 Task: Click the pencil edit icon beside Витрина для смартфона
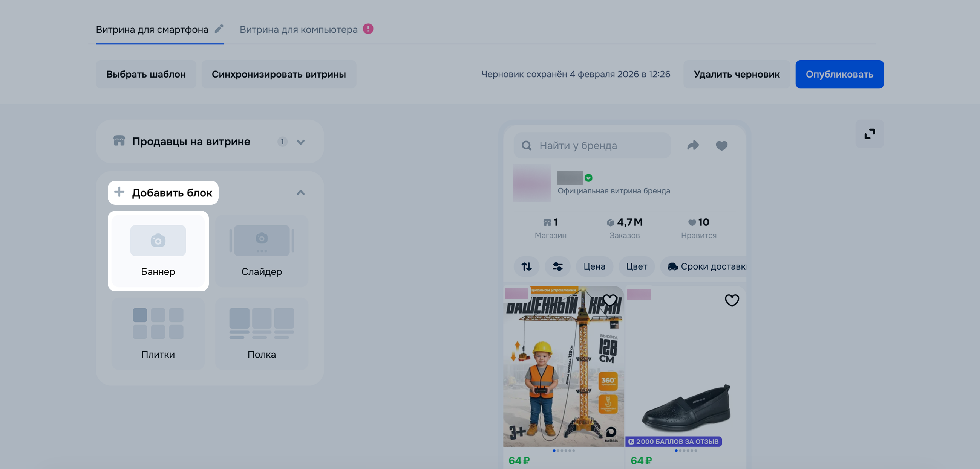(219, 29)
